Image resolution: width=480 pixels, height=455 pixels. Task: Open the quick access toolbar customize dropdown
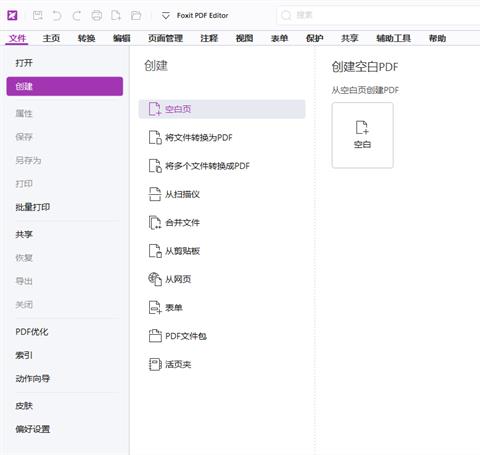(166, 16)
